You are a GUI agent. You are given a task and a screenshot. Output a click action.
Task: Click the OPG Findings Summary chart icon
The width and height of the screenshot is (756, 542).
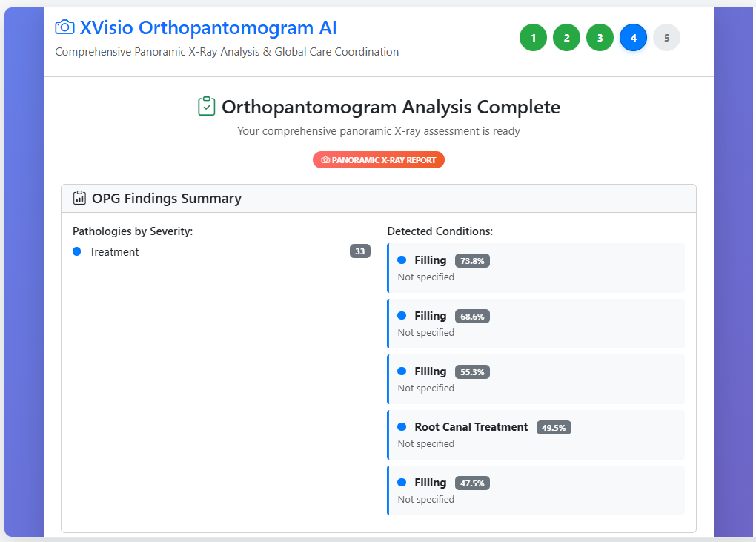(79, 199)
